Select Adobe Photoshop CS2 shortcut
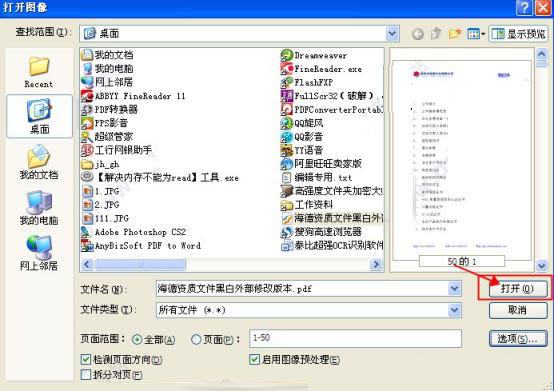The height and width of the screenshot is (391, 554). pyautogui.click(x=134, y=232)
